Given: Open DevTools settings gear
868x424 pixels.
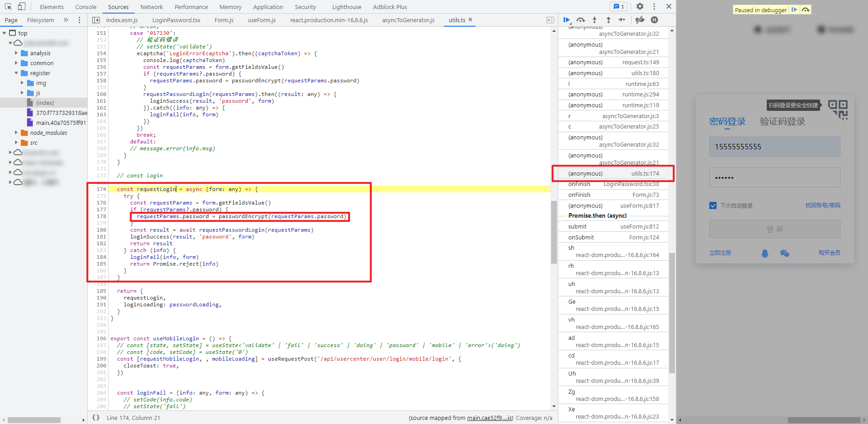Looking at the screenshot, I should [640, 7].
